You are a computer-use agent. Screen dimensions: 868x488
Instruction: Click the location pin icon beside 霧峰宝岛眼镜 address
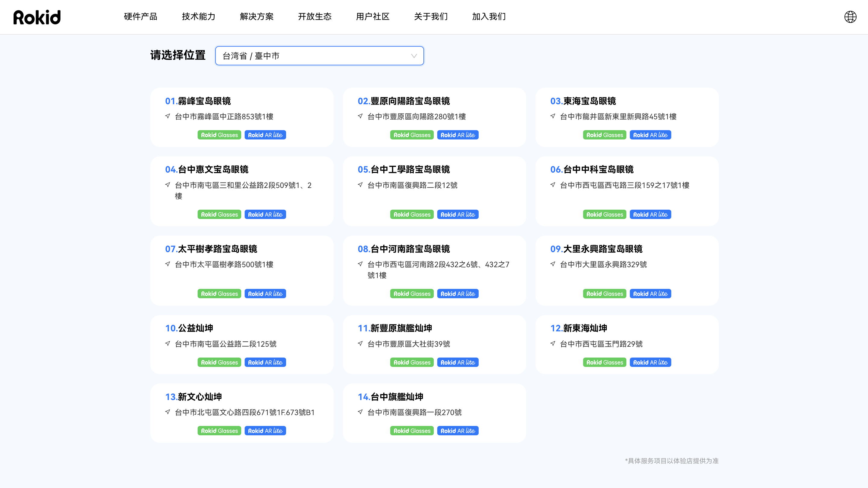click(x=168, y=116)
